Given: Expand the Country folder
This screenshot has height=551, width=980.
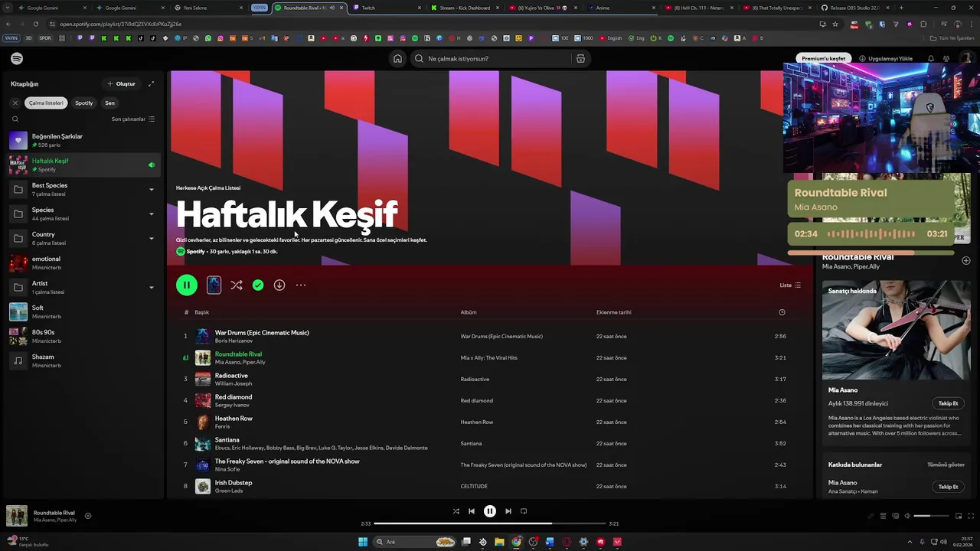Looking at the screenshot, I should [151, 238].
